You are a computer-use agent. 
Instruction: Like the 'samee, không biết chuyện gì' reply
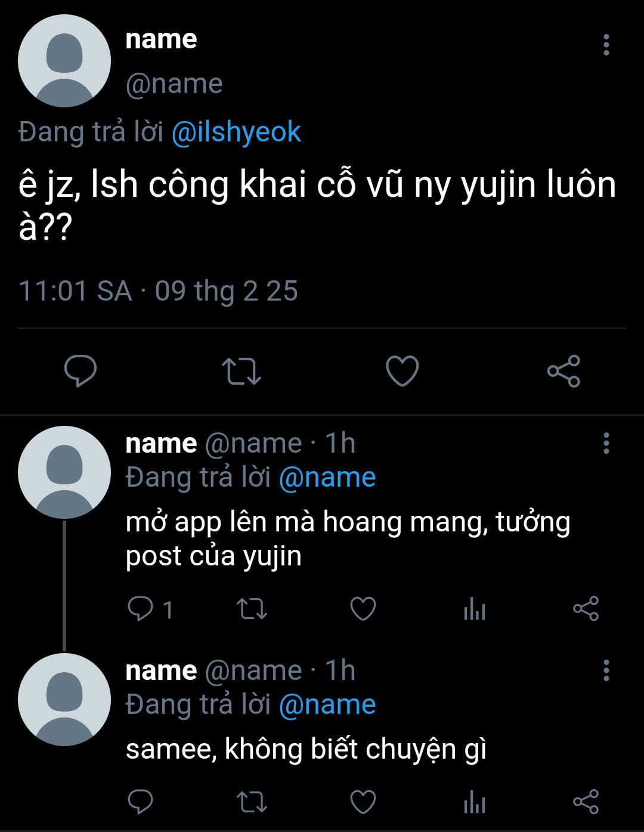(x=363, y=802)
